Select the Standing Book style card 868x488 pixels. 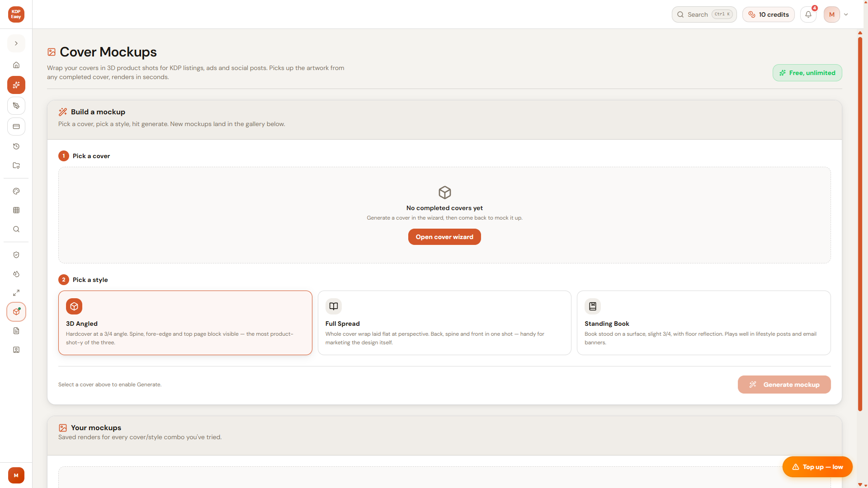click(704, 323)
